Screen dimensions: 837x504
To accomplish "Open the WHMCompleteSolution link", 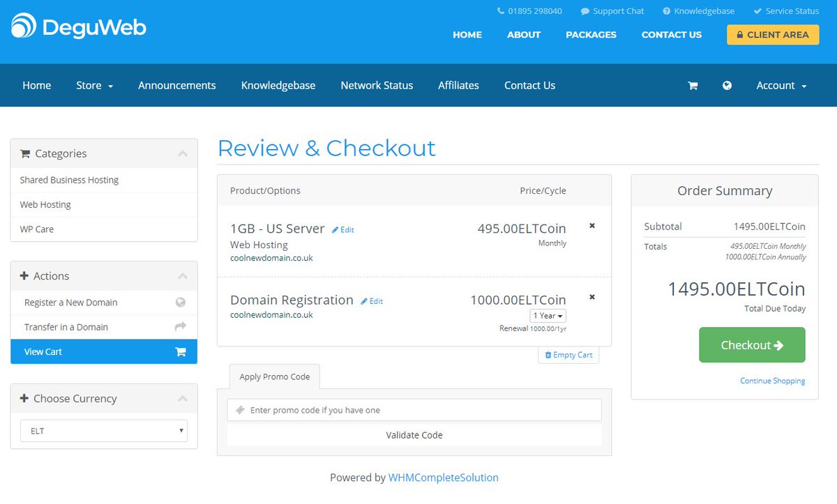I will [x=444, y=478].
